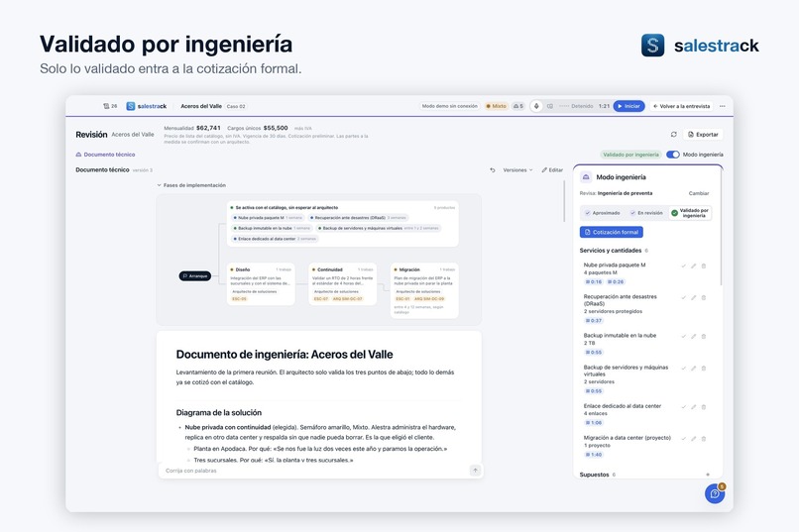
Task: Click the undo arrow next to Versiones
Action: pos(493,170)
